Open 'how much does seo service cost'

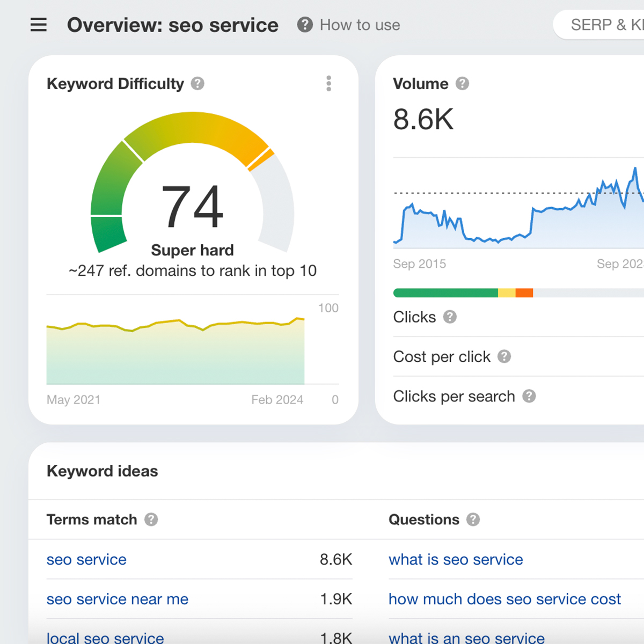(504, 599)
